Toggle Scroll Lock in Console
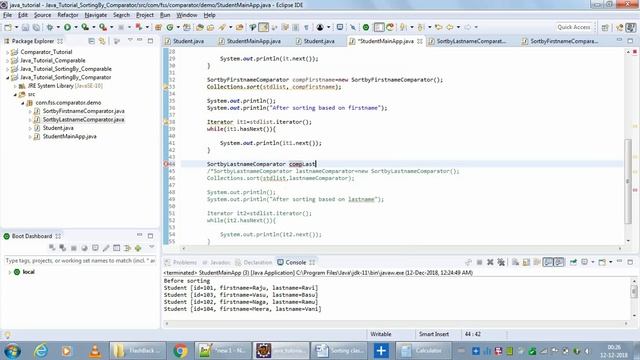 click(x=526, y=262)
